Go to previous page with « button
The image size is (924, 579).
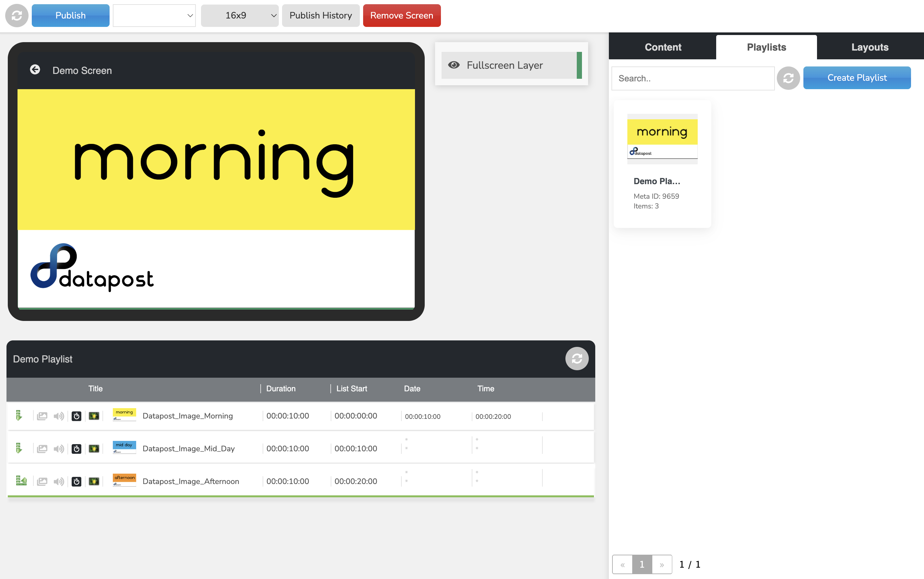point(622,564)
